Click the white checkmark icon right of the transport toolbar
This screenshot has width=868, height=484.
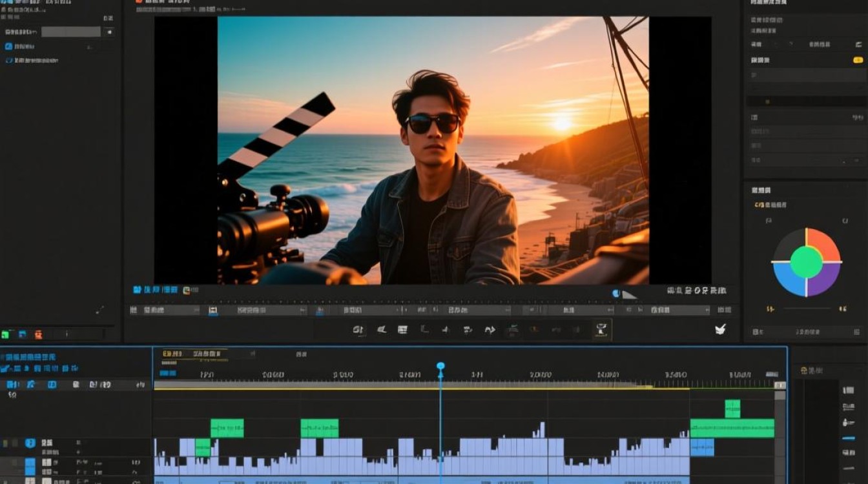coord(720,329)
